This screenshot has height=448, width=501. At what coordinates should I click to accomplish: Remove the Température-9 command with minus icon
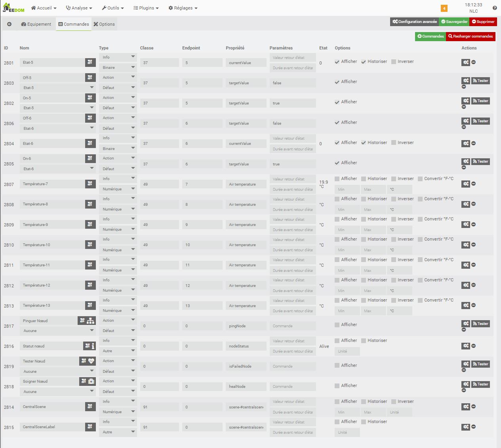click(474, 224)
